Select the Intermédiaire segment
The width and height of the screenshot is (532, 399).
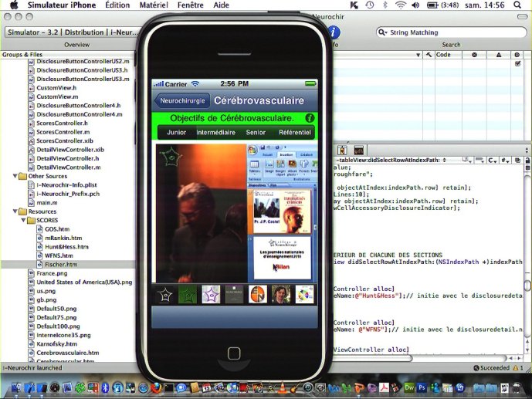click(x=215, y=132)
